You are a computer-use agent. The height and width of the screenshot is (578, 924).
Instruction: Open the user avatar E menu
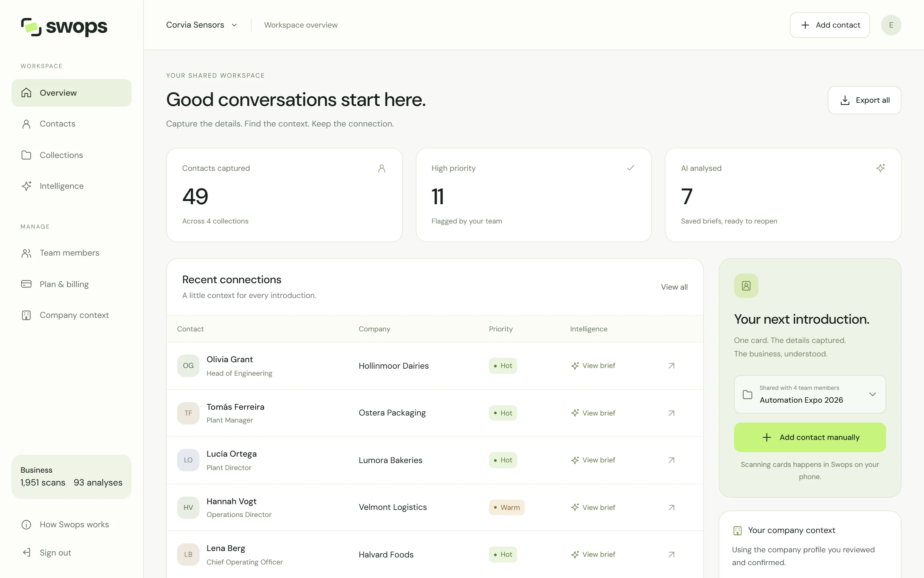[891, 25]
